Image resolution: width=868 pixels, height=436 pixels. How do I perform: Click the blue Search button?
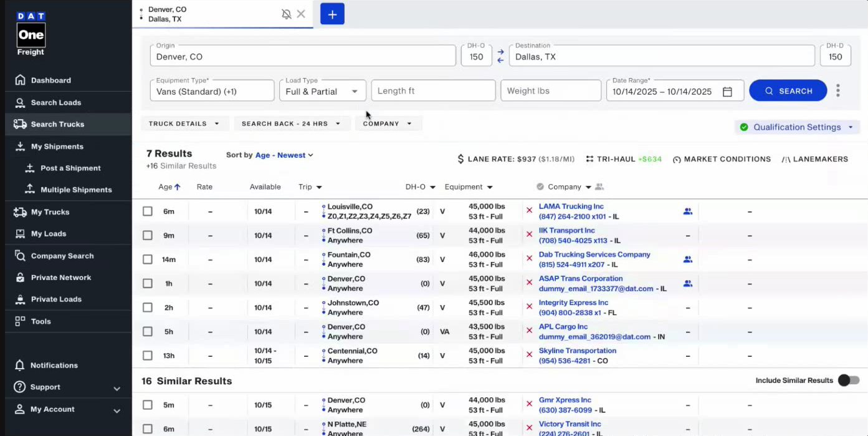788,91
